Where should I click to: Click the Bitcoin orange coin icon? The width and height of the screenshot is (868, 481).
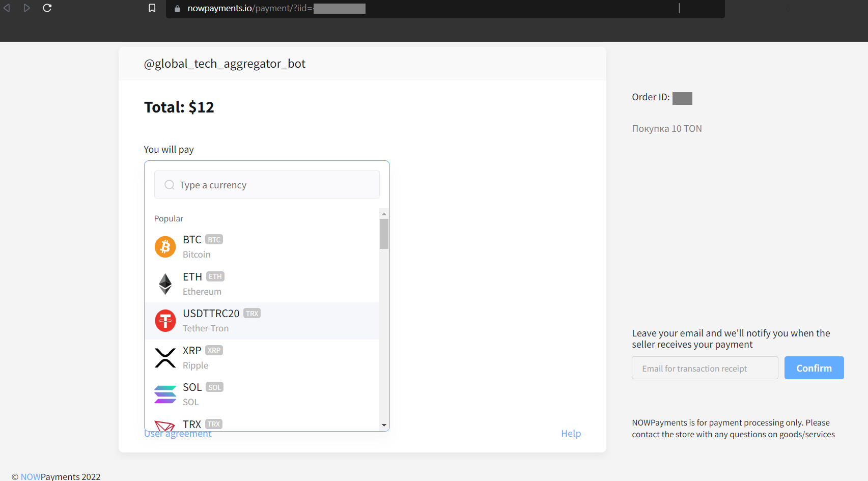tap(165, 247)
